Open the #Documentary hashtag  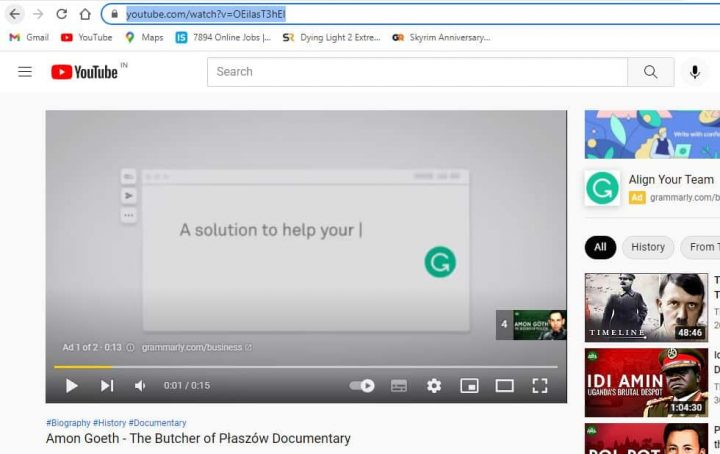158,423
